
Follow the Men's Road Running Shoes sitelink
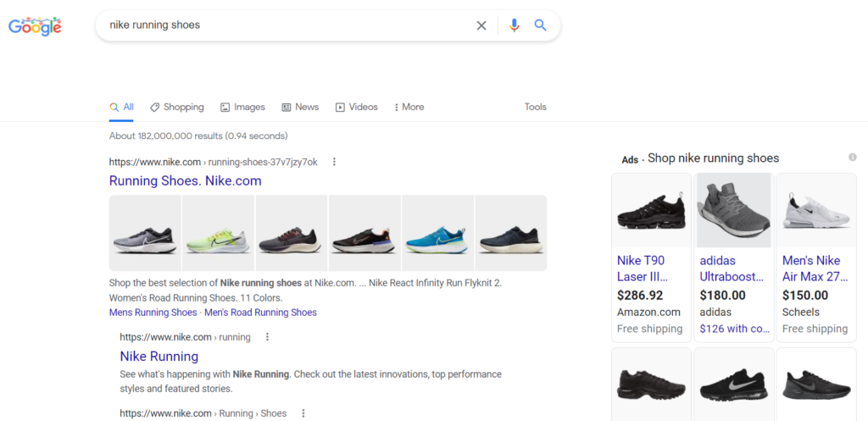coord(260,313)
